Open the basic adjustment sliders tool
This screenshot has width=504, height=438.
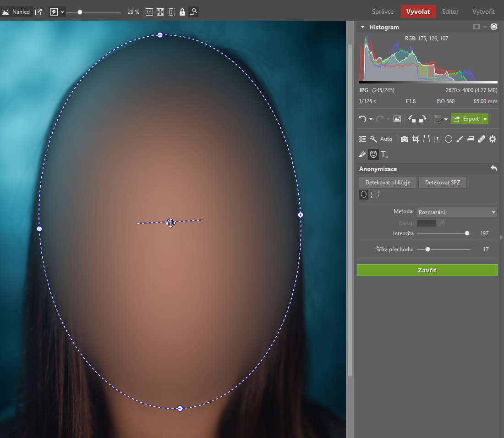[x=362, y=139]
